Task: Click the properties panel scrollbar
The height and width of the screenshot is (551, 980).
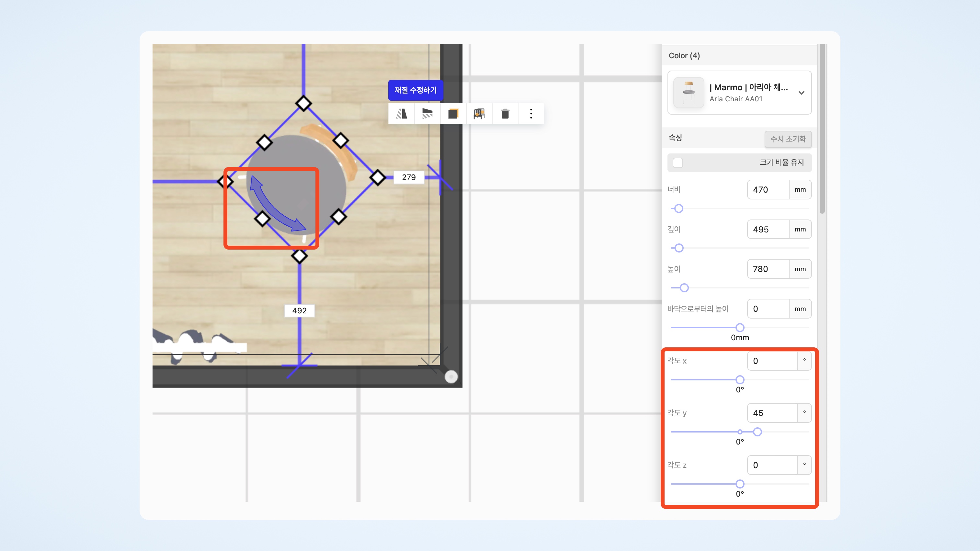Action: (822, 129)
